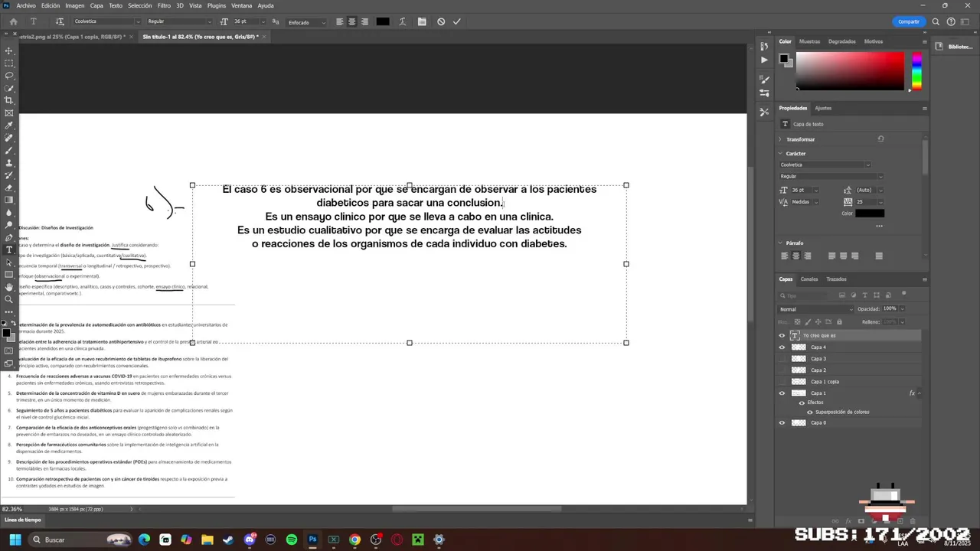The image size is (980, 551).
Task: Open the Selección menu
Action: [139, 5]
